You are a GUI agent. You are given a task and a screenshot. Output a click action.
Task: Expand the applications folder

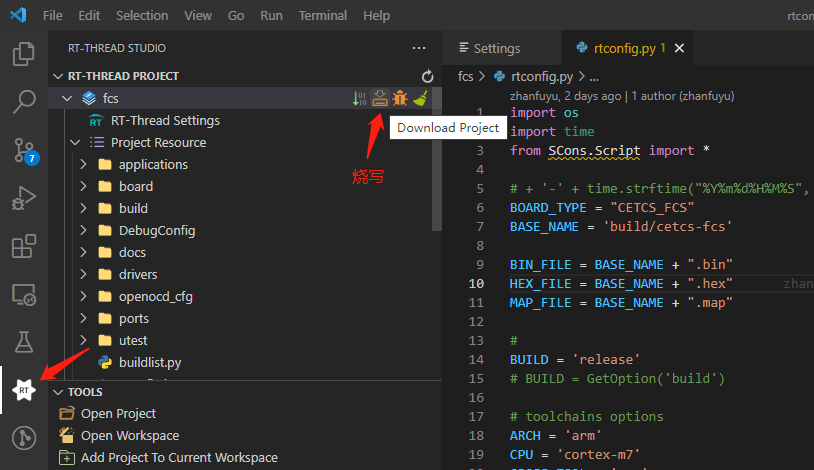[84, 164]
